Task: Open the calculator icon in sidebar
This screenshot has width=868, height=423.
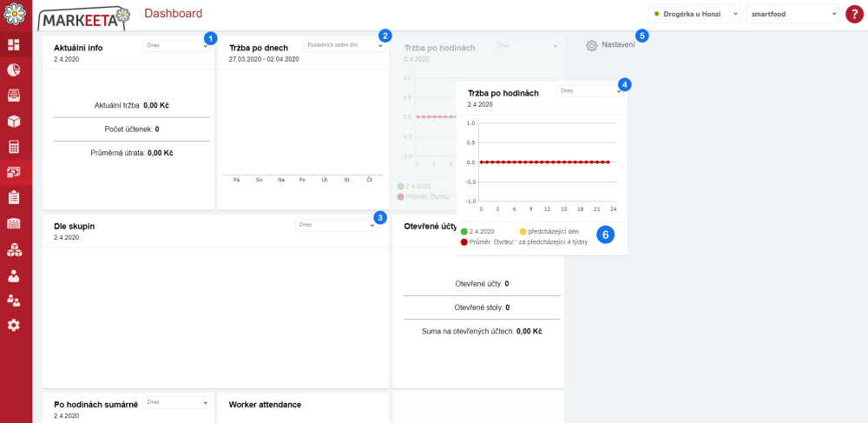Action: [x=14, y=147]
